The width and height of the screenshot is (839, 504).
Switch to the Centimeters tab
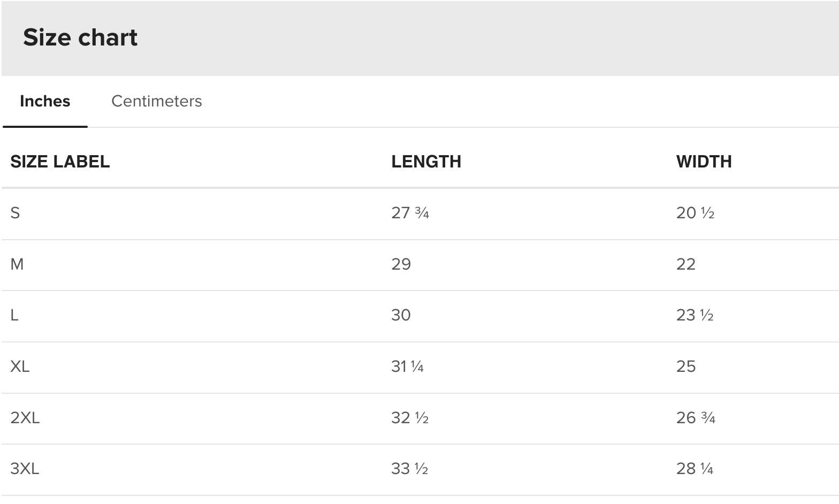pyautogui.click(x=156, y=101)
